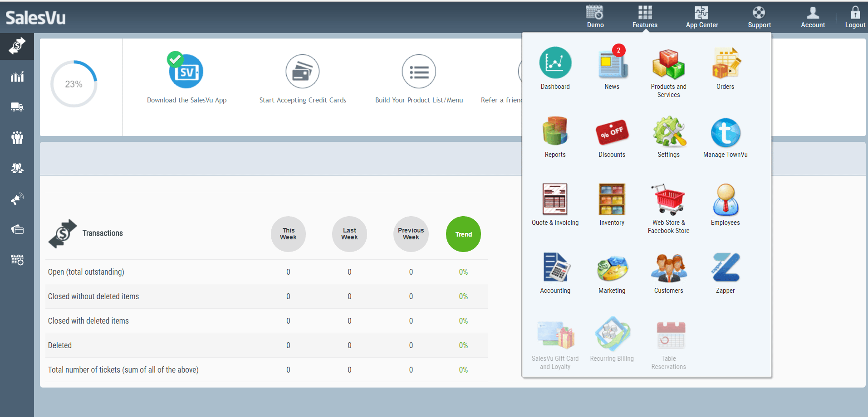
Task: Open the Discounts % OFF icon
Action: [x=612, y=132]
